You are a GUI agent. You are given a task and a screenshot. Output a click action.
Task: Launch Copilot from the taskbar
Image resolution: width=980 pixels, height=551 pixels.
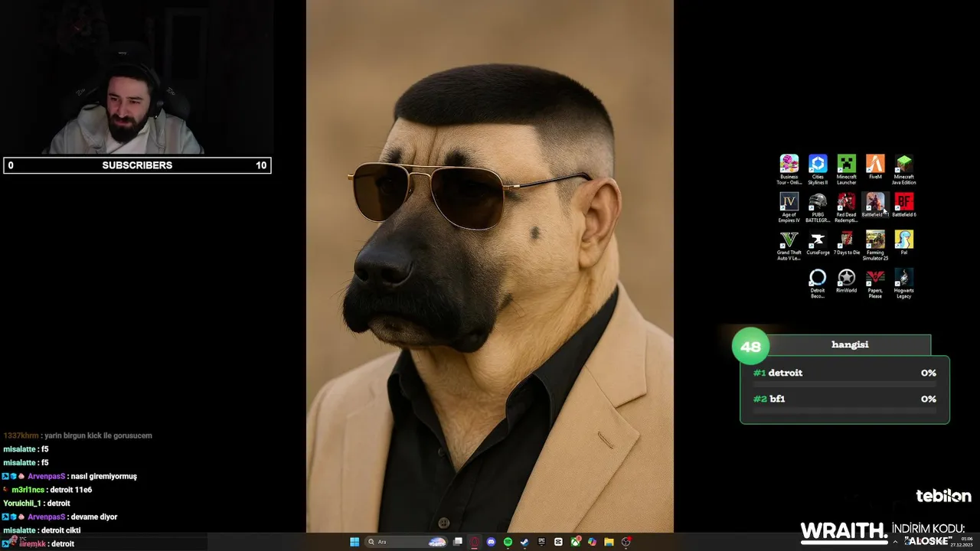(x=592, y=542)
